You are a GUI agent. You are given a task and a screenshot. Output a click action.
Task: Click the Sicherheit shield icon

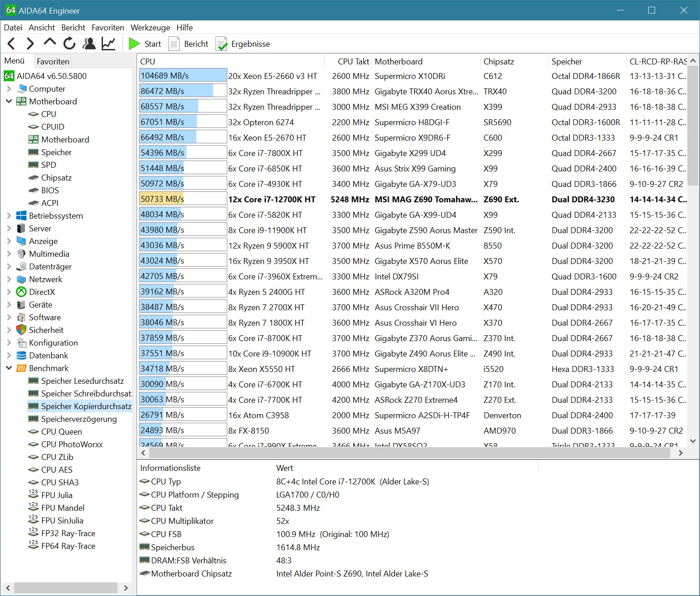21,330
